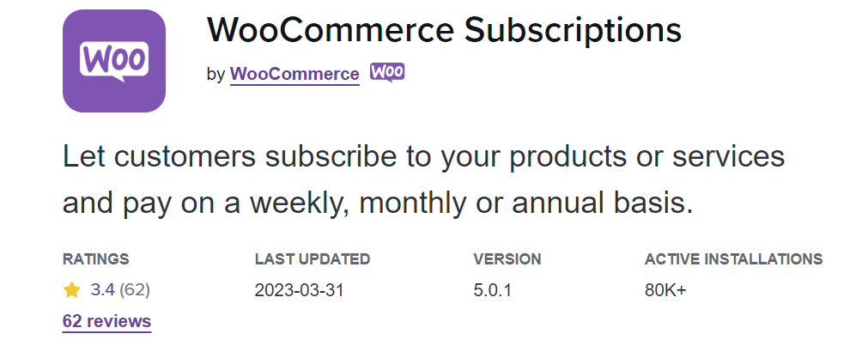This screenshot has width=868, height=346.
Task: Click the WooCommerce Subscriptions title
Action: (444, 30)
